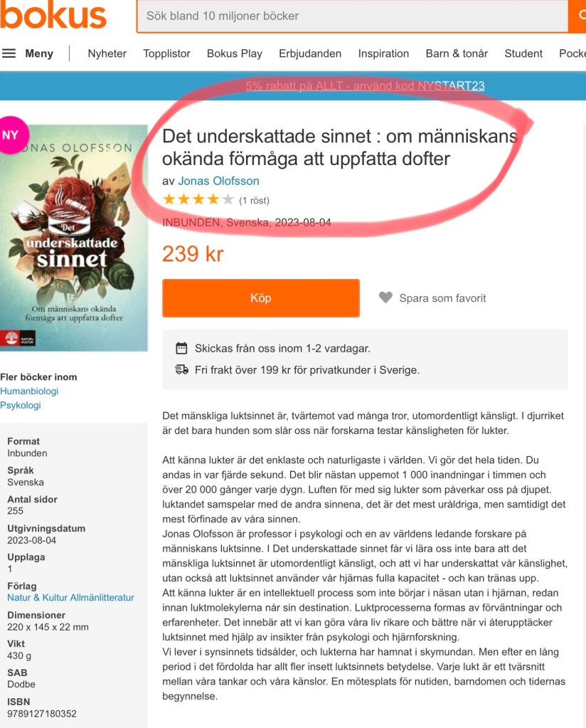Click the book cover thumbnail
Image resolution: width=586 pixels, height=728 pixels.
74,238
